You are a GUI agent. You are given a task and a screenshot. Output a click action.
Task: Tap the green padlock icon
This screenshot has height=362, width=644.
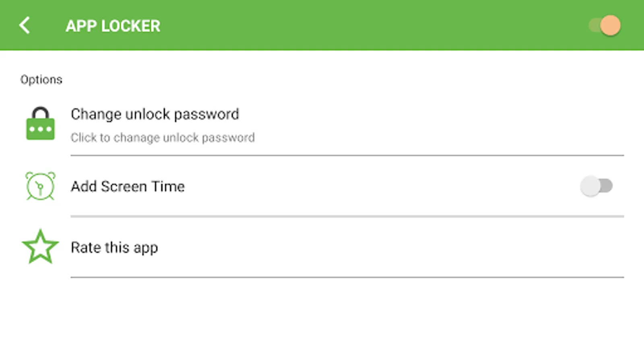click(x=40, y=123)
